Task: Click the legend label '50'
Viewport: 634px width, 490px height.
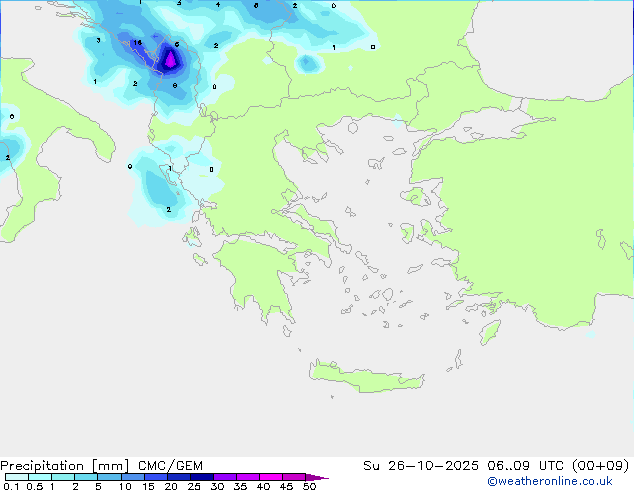Action: pyautogui.click(x=309, y=486)
